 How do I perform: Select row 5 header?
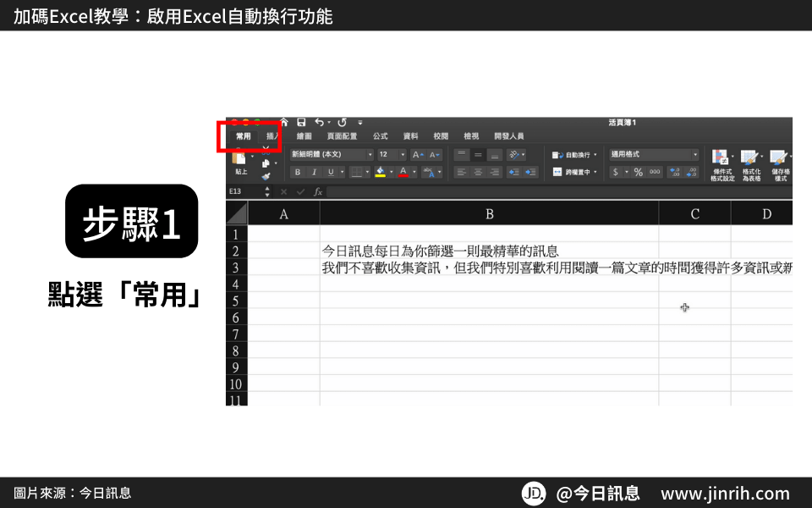tap(236, 301)
